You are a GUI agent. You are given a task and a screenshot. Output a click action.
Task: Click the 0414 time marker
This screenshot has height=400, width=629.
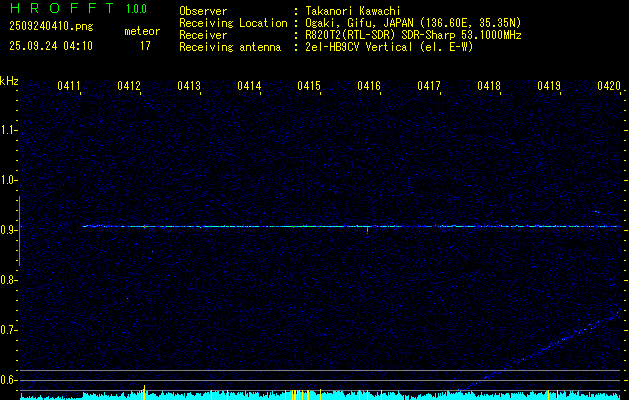pyautogui.click(x=249, y=86)
